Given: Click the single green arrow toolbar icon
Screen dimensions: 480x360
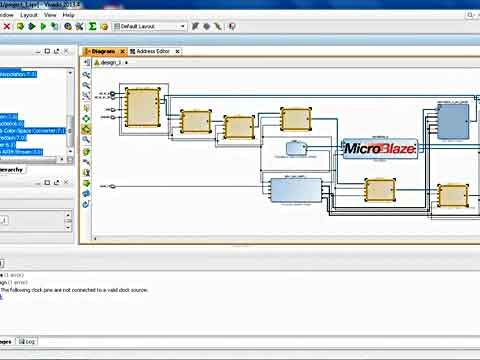Looking at the screenshot, I should click(43, 26).
